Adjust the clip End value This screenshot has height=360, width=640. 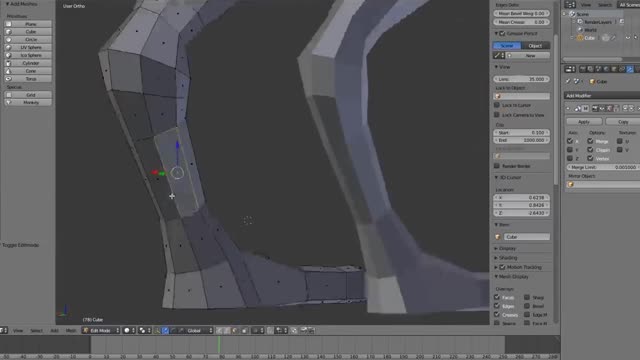[522, 140]
